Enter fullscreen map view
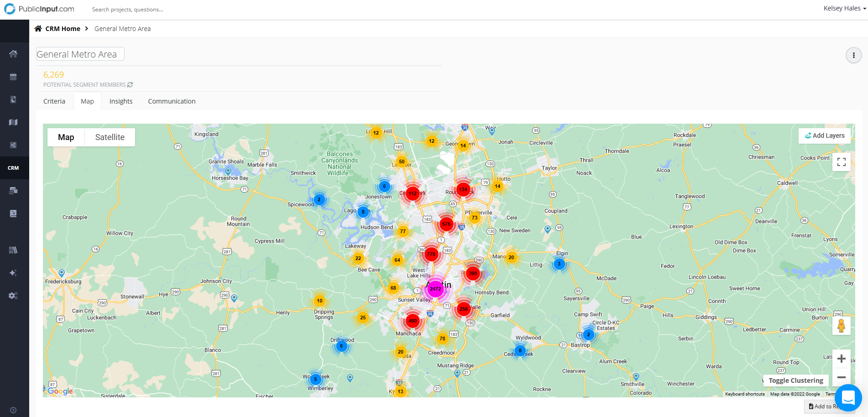 pyautogui.click(x=841, y=162)
